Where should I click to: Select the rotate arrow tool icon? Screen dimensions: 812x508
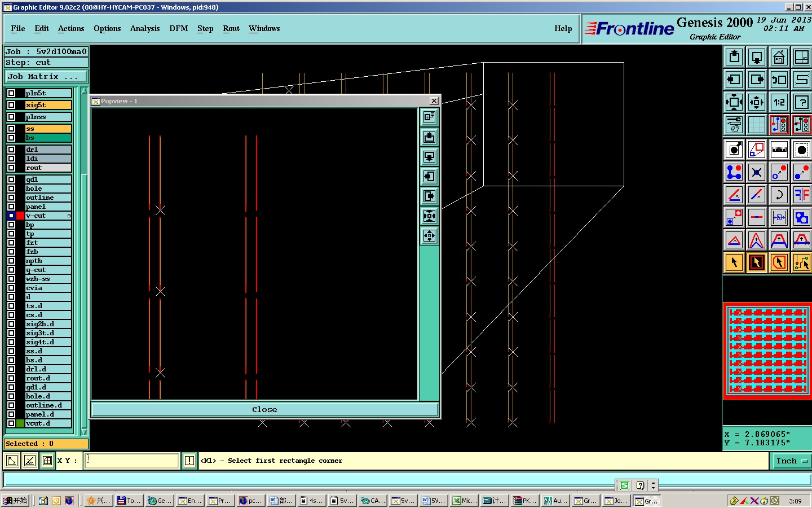point(779,195)
